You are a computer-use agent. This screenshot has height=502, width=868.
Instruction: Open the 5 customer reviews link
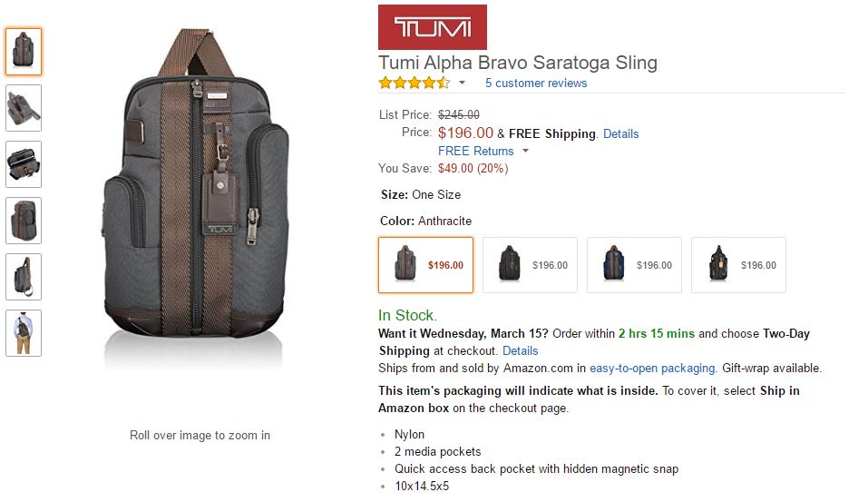(x=535, y=83)
